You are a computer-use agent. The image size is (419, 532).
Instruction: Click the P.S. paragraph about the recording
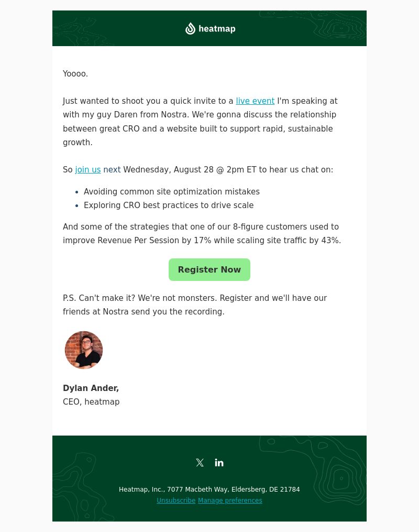(x=195, y=305)
